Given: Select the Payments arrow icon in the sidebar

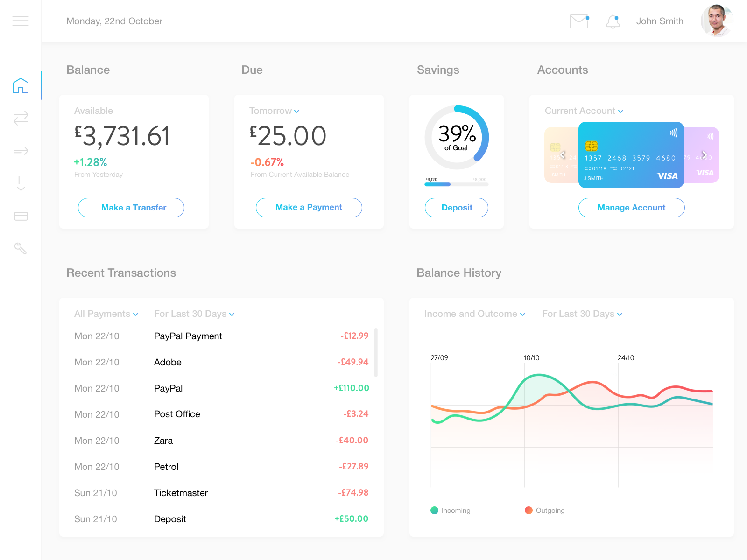Looking at the screenshot, I should click(x=21, y=151).
